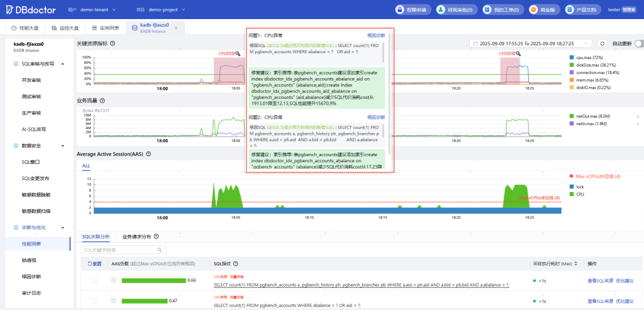Expand the 0.47 AAS row details

pos(113,300)
